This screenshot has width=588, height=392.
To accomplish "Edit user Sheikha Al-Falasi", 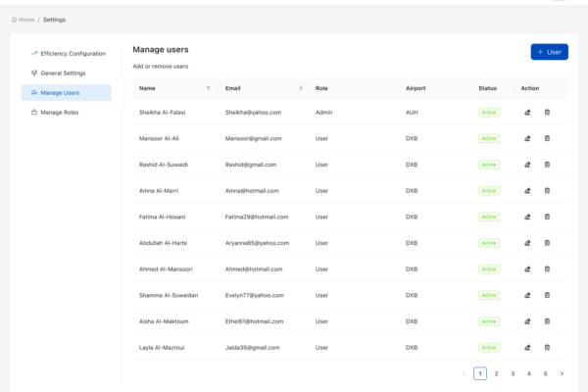I will pyautogui.click(x=527, y=113).
